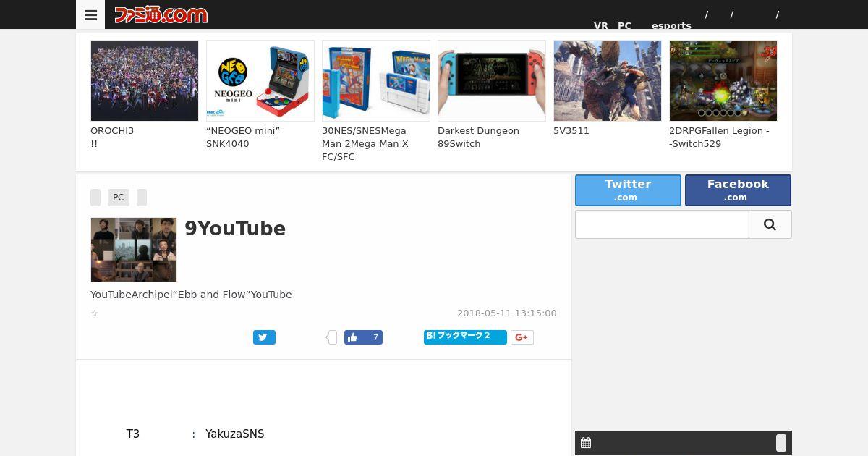Image resolution: width=868 pixels, height=456 pixels.
Task: Open the NEOGEO mini article image
Action: click(x=260, y=80)
